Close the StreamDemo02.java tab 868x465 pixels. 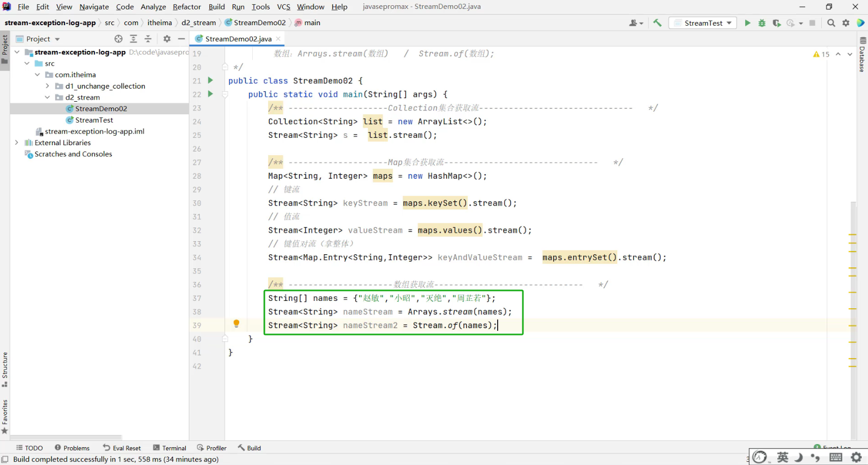(278, 39)
